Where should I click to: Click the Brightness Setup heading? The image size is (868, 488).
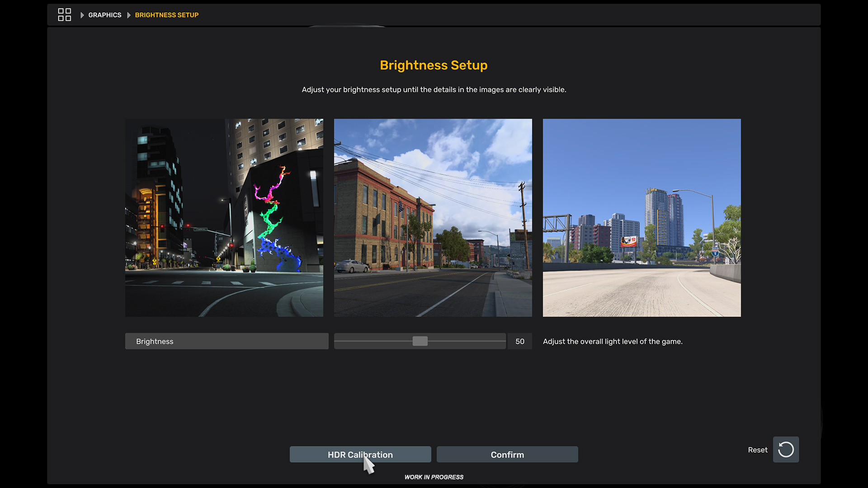coord(433,65)
